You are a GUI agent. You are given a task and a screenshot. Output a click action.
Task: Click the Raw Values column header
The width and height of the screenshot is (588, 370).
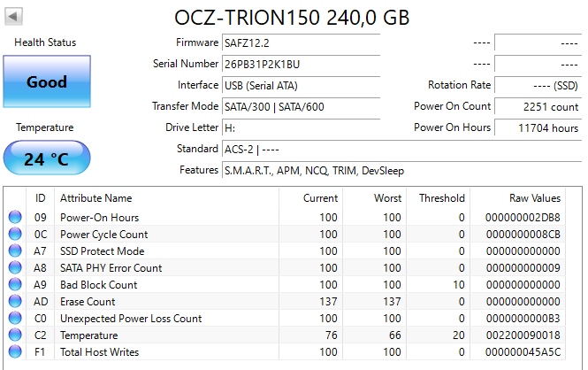pyautogui.click(x=534, y=198)
